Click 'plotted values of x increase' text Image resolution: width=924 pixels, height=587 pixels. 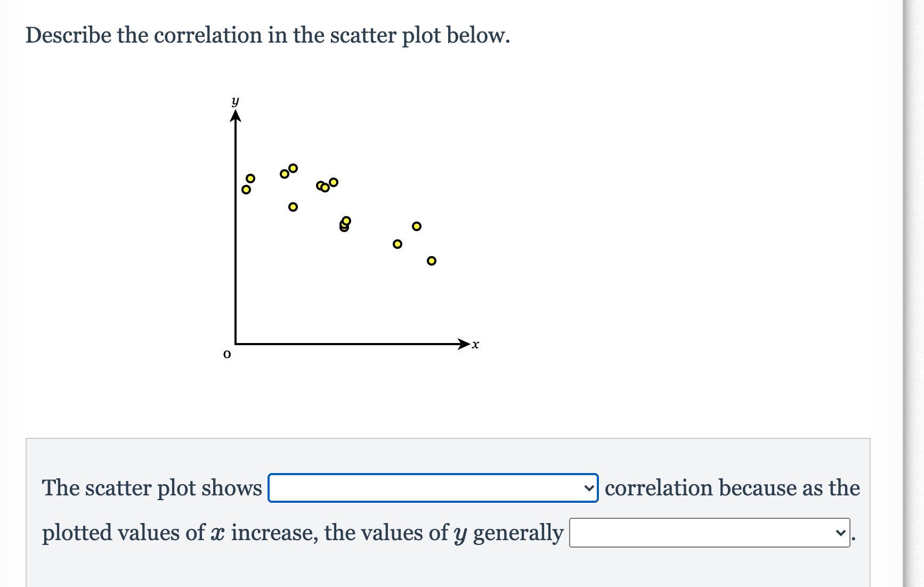tap(180, 533)
